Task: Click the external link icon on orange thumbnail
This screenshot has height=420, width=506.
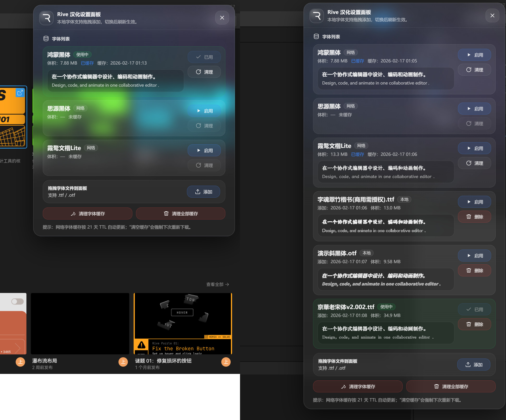Action: tap(20, 92)
